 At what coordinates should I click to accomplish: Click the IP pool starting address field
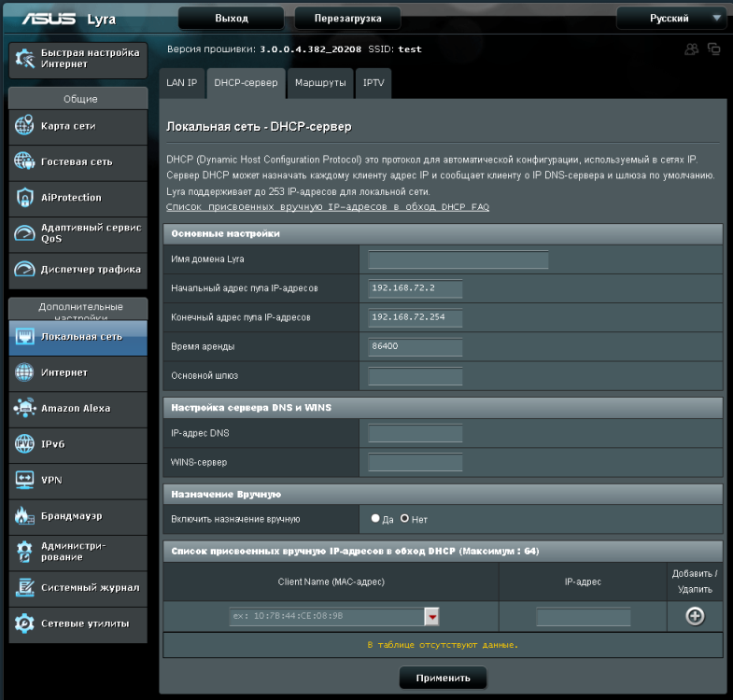coord(416,288)
